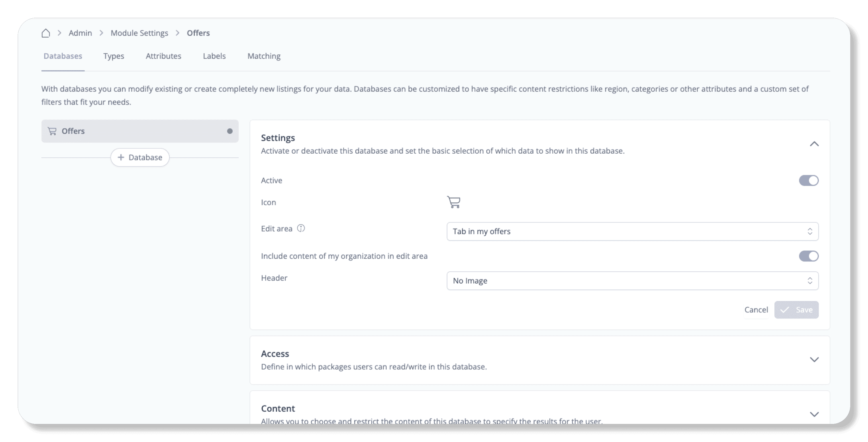
Task: Open the Edit area dropdown
Action: click(632, 231)
